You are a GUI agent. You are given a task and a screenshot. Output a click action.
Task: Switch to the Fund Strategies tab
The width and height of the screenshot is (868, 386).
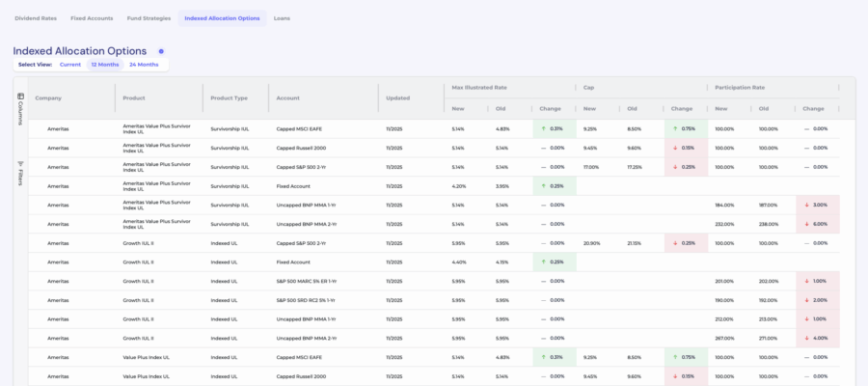click(x=149, y=17)
